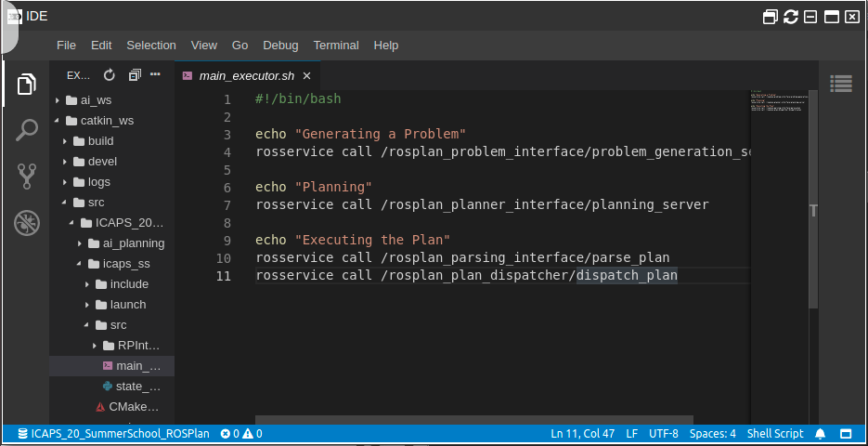Screen dimensions: 868x446
Task: Click the repository database icon in status bar
Action: tap(22, 433)
